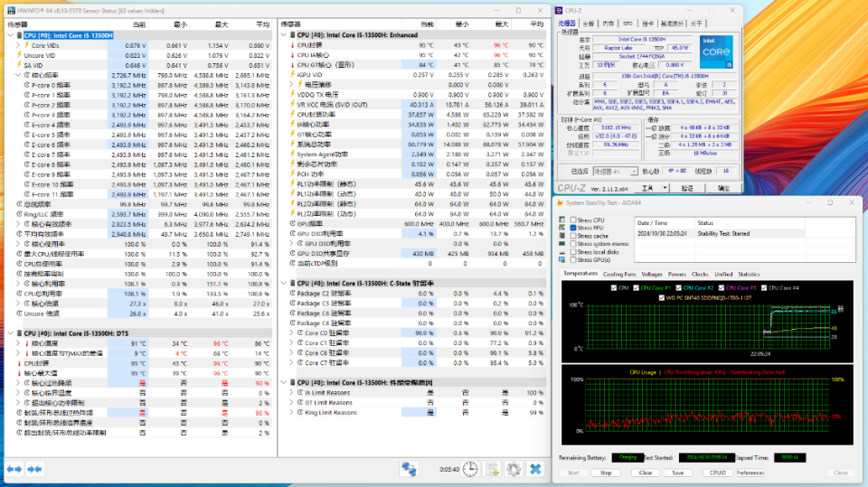868x487 pixels.
Task: Open the Voltages tab in AIDA64
Action: (x=652, y=274)
